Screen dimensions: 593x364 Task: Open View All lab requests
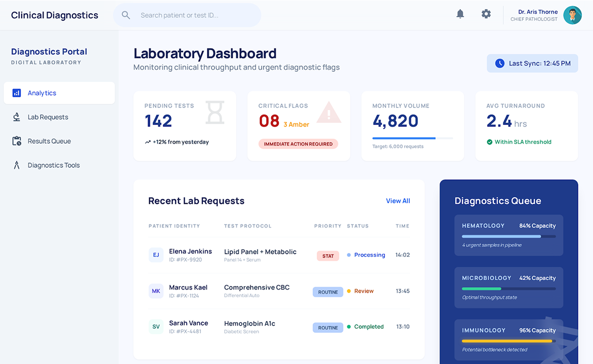click(x=398, y=201)
